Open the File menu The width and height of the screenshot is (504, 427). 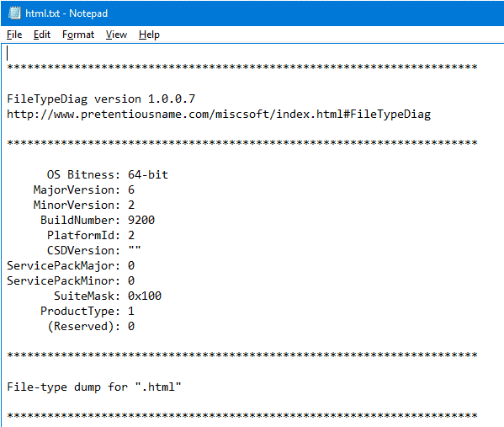click(x=14, y=35)
